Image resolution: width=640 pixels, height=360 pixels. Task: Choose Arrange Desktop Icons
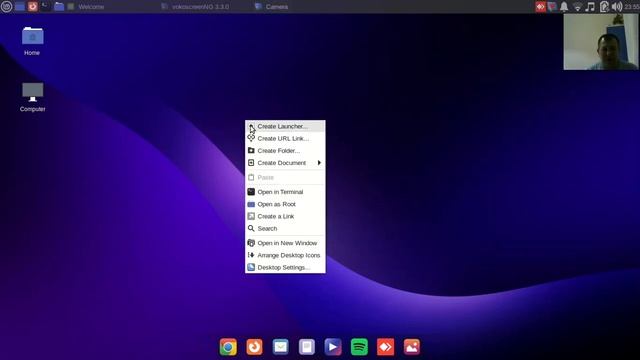pyautogui.click(x=285, y=255)
